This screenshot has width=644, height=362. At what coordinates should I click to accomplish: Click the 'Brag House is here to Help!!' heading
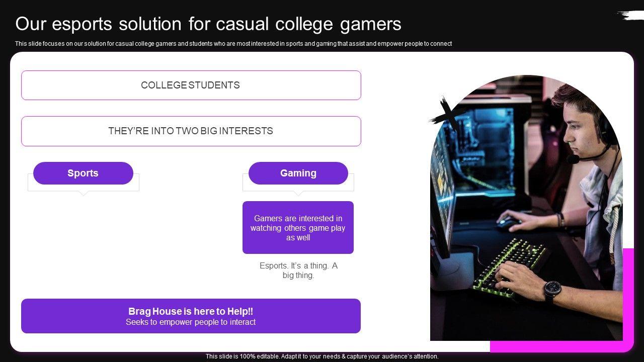(x=191, y=311)
